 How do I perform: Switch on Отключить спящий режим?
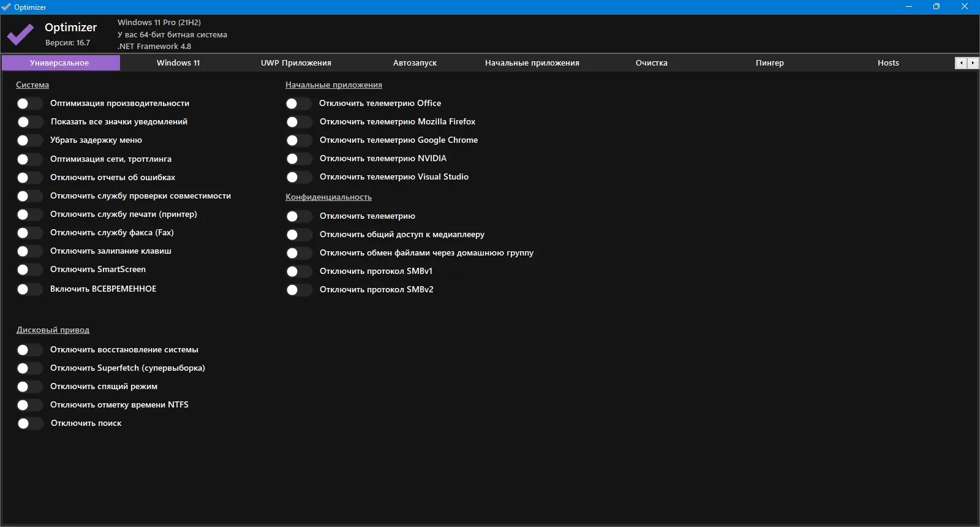[x=29, y=387]
